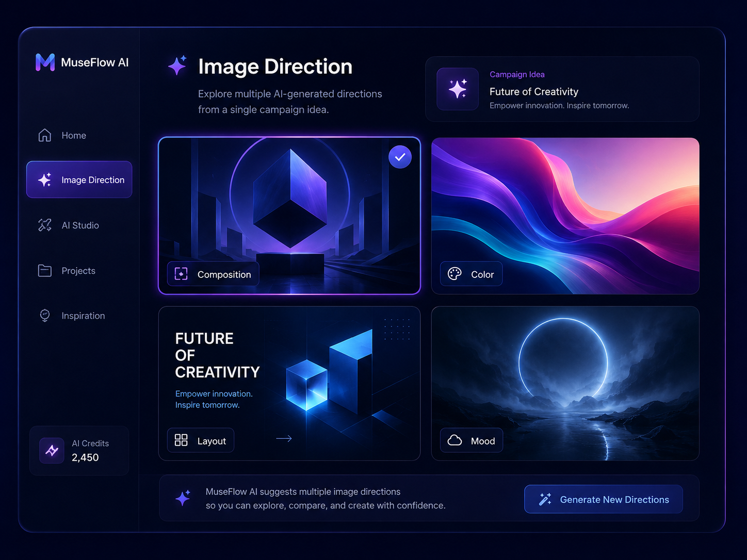This screenshot has height=560, width=747.
Task: Click the magic wand icon on Generate button
Action: point(545,499)
